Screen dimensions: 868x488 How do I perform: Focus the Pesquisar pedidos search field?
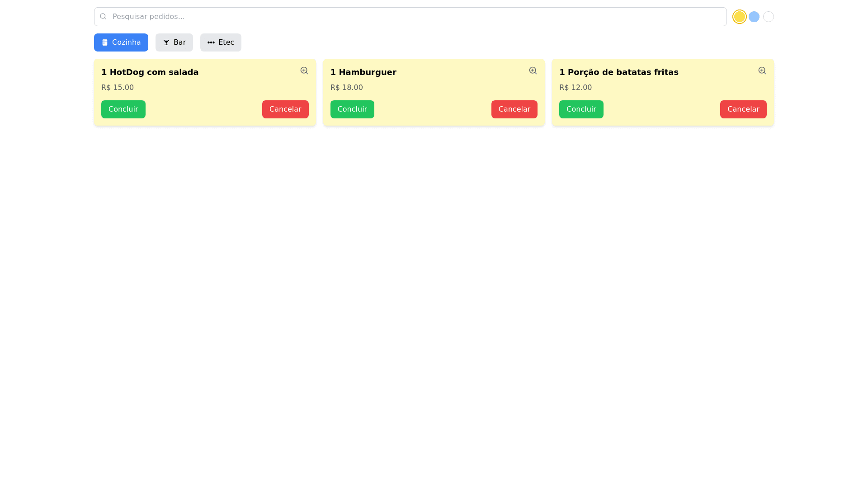tap(416, 17)
